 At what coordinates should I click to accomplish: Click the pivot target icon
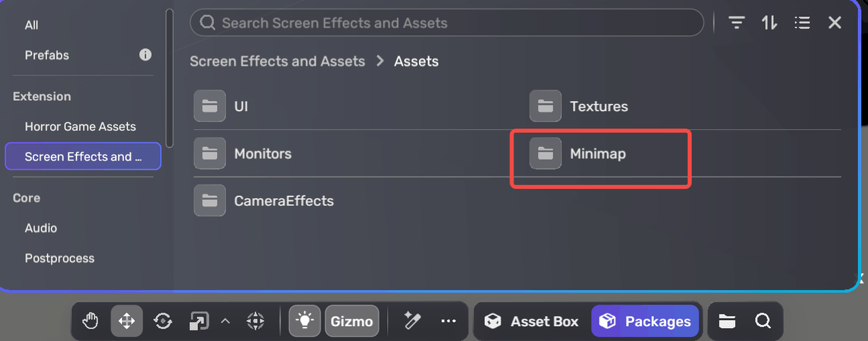tap(255, 321)
